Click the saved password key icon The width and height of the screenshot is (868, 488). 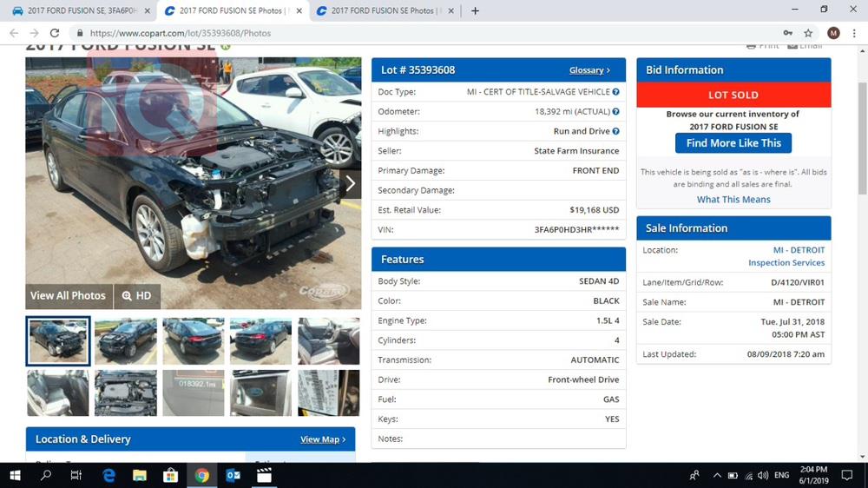tap(788, 33)
